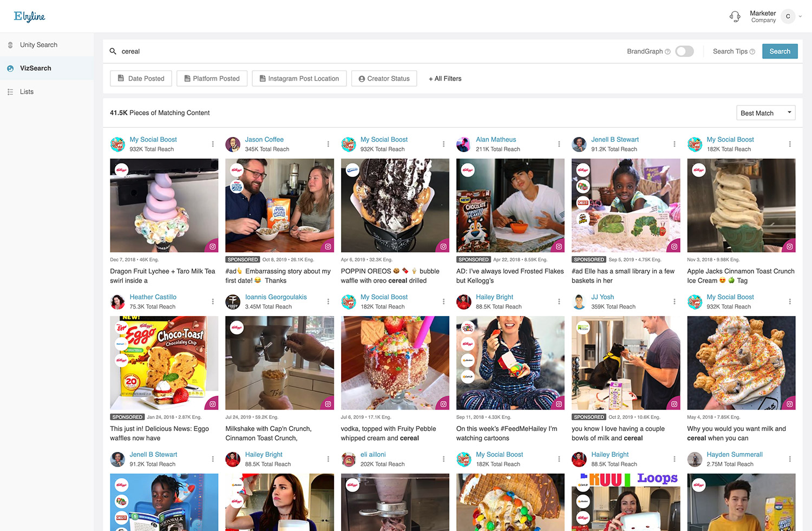This screenshot has height=531, width=812.
Task: Open the Search Tips help icon
Action: pos(752,52)
